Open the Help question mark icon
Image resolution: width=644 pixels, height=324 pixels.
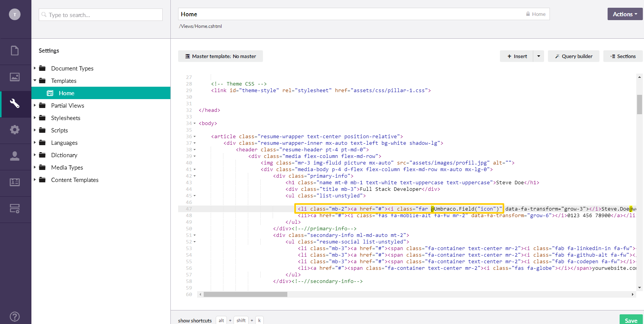click(15, 317)
